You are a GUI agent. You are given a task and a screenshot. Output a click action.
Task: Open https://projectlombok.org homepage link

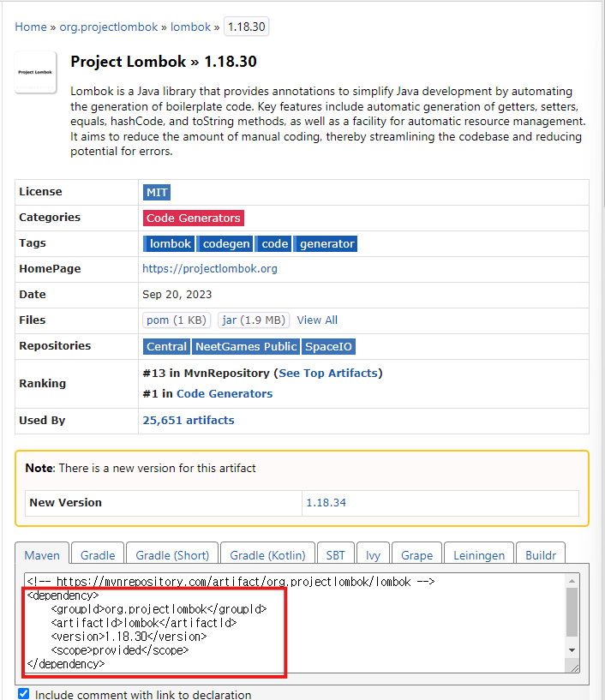[x=210, y=269]
